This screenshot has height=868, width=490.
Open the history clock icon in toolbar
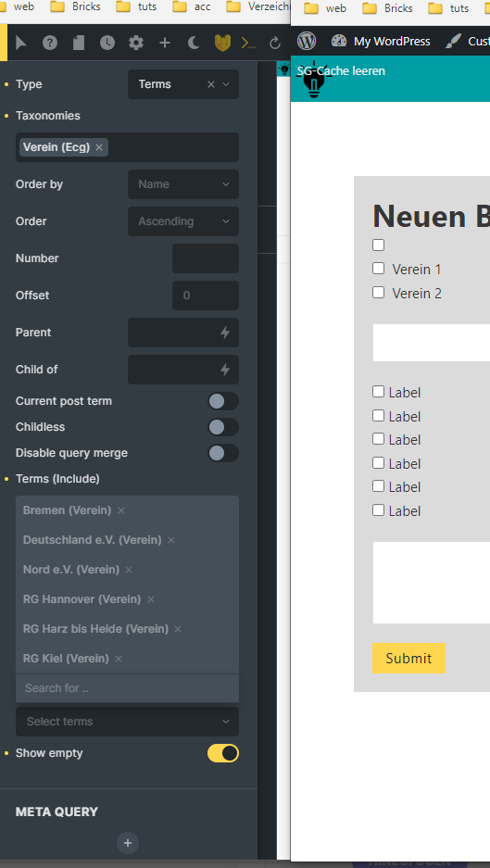(107, 43)
